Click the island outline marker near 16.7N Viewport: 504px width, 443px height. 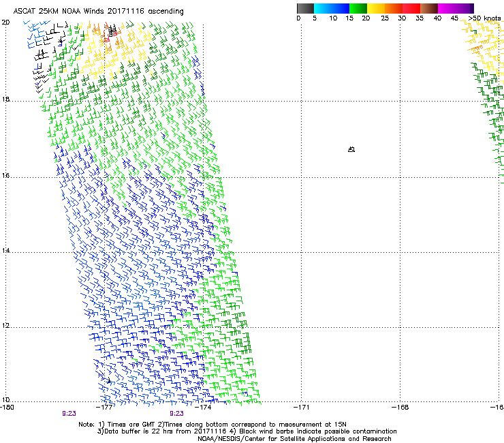coord(351,149)
